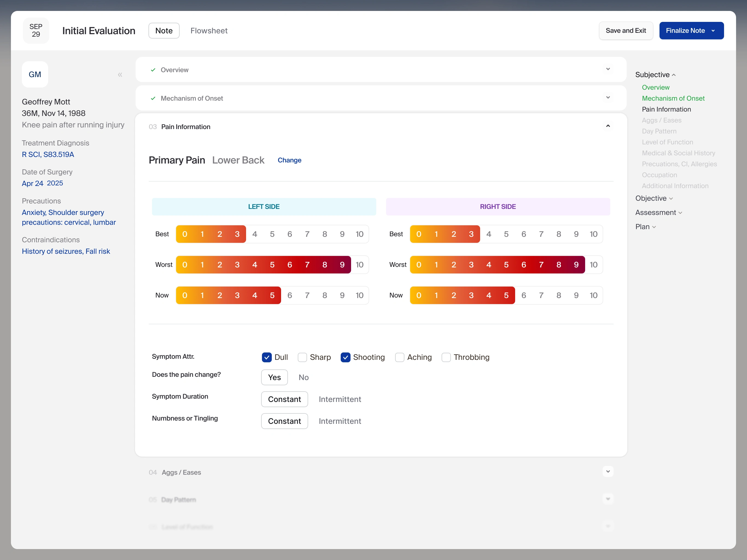Check the Sharp symptom checkbox
Viewport: 747px width, 560px height.
[x=302, y=357]
